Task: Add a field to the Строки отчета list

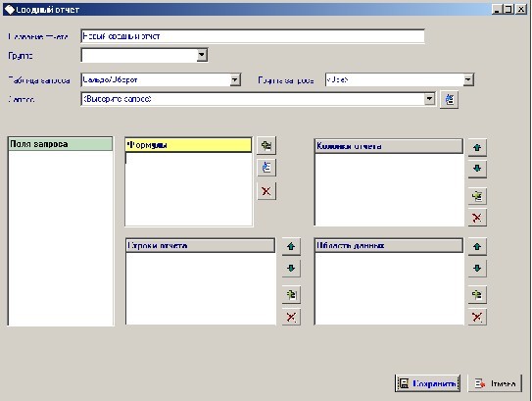Action: (291, 294)
